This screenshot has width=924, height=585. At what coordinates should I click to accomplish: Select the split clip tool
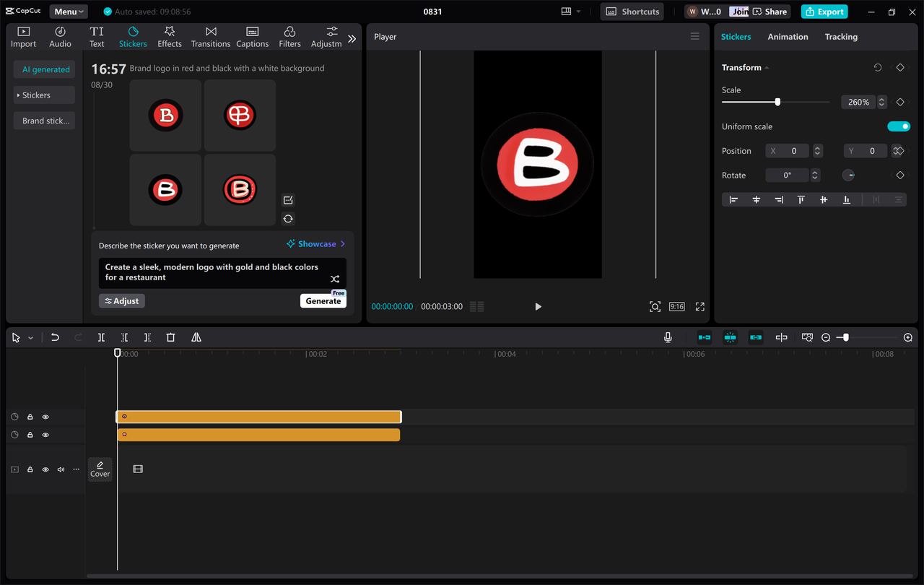[x=101, y=337]
